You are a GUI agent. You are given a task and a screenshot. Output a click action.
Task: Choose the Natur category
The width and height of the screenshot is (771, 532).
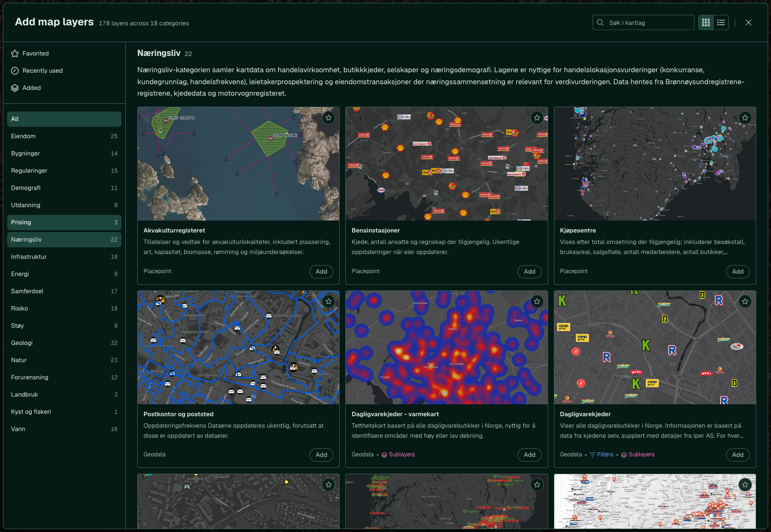tap(64, 360)
